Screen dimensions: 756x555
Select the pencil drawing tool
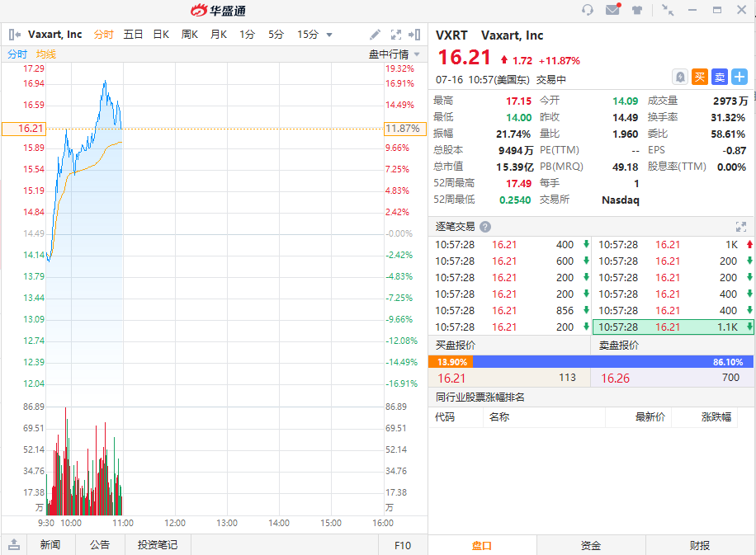pyautogui.click(x=375, y=35)
